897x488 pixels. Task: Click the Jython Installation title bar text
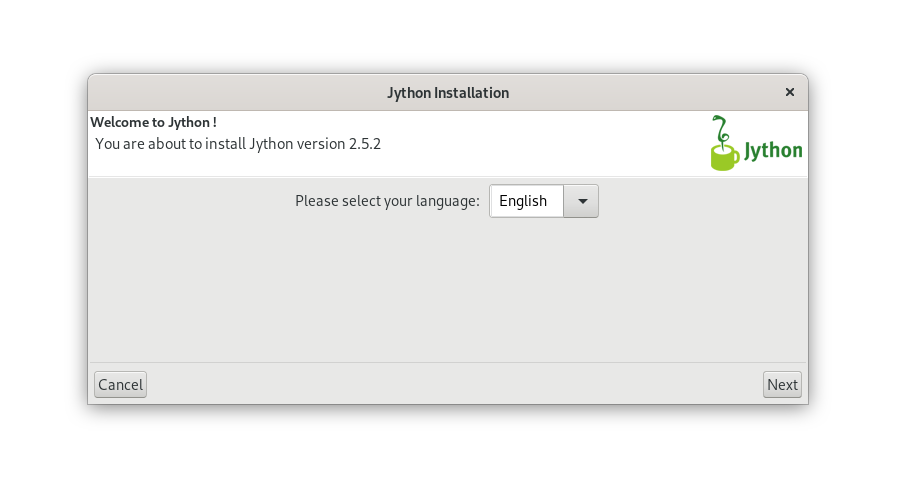[448, 93]
